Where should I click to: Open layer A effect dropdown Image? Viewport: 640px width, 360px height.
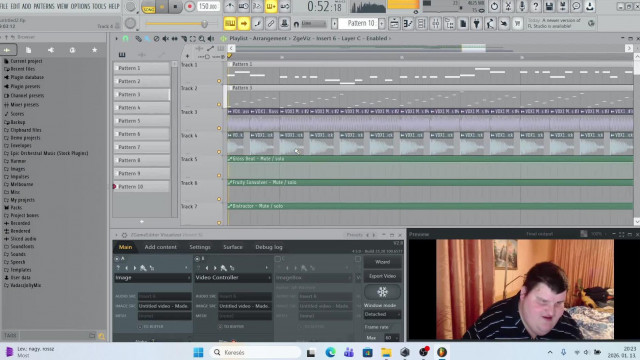[153, 278]
